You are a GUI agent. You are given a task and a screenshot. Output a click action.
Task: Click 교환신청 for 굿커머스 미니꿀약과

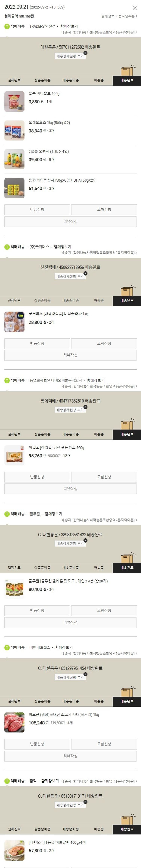(x=104, y=344)
